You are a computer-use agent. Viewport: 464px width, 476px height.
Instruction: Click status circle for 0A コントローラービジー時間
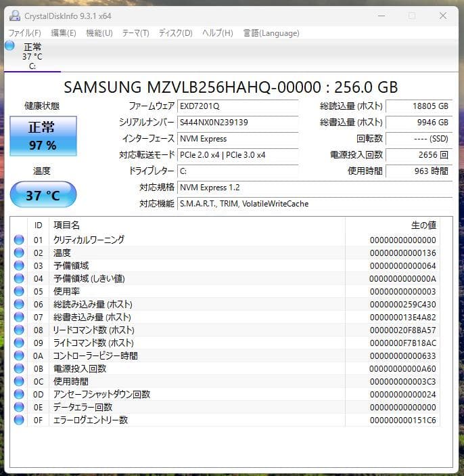19,355
